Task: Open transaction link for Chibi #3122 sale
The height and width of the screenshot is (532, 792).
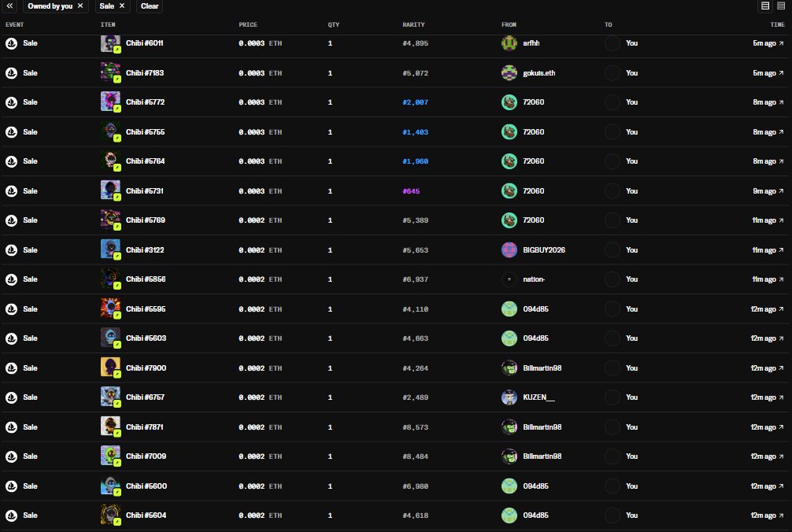Action: tap(782, 250)
